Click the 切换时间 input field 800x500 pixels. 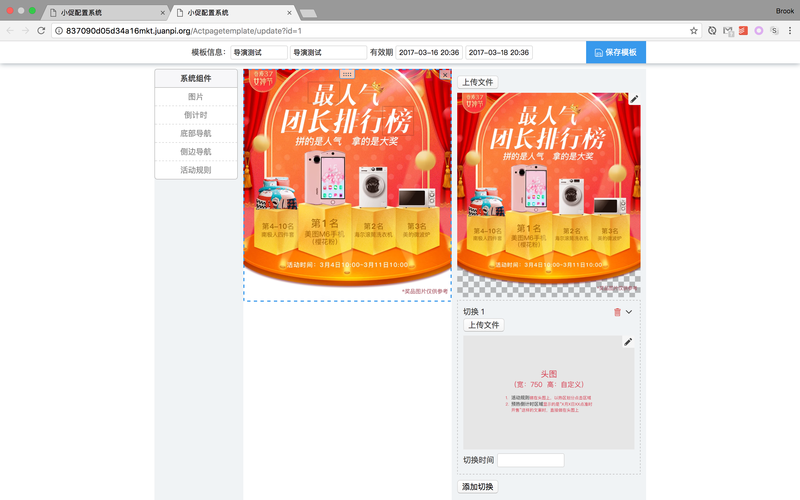(531, 460)
